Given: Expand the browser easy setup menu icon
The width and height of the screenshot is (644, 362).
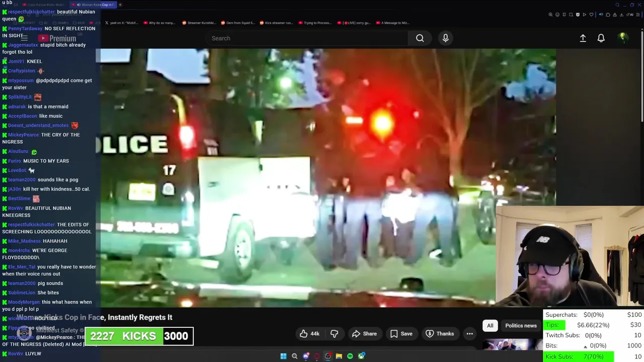Looking at the screenshot, I should (x=637, y=15).
